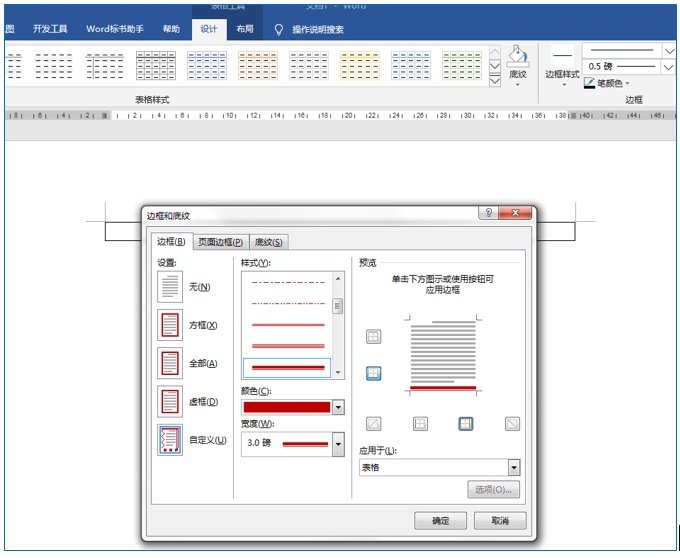Toggle diagonal-up border button in preview
Screen dimensions: 680x558
point(373,424)
